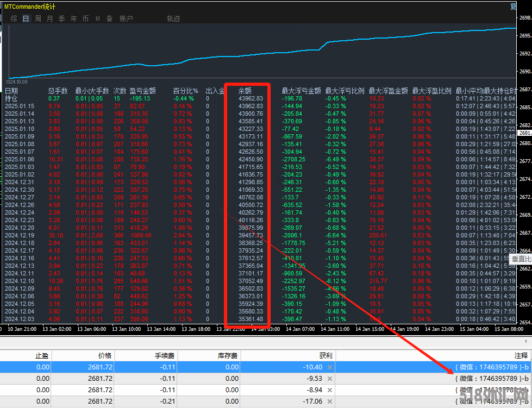Click the percentage value 2.84 %
This screenshot has width=532, height=408.
coord(183,235)
